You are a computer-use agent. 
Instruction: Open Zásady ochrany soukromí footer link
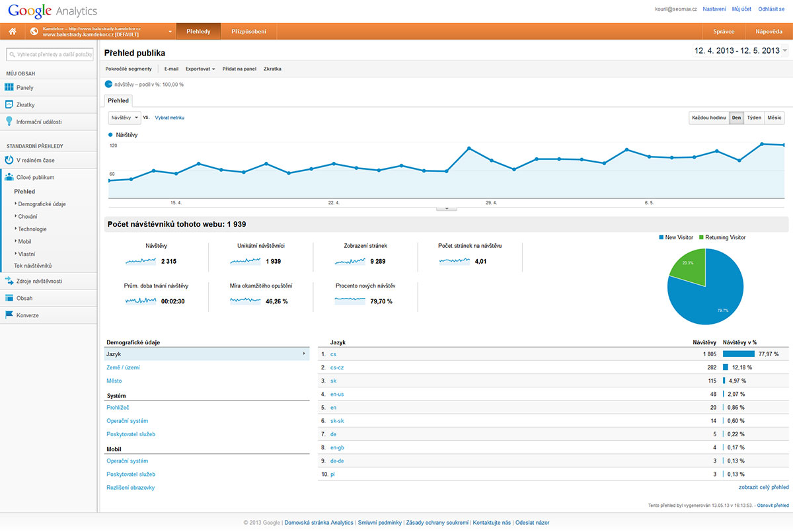click(437, 523)
